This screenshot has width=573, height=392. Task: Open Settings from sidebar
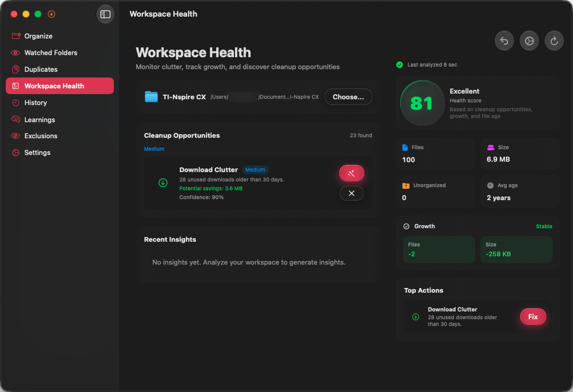(x=60, y=153)
